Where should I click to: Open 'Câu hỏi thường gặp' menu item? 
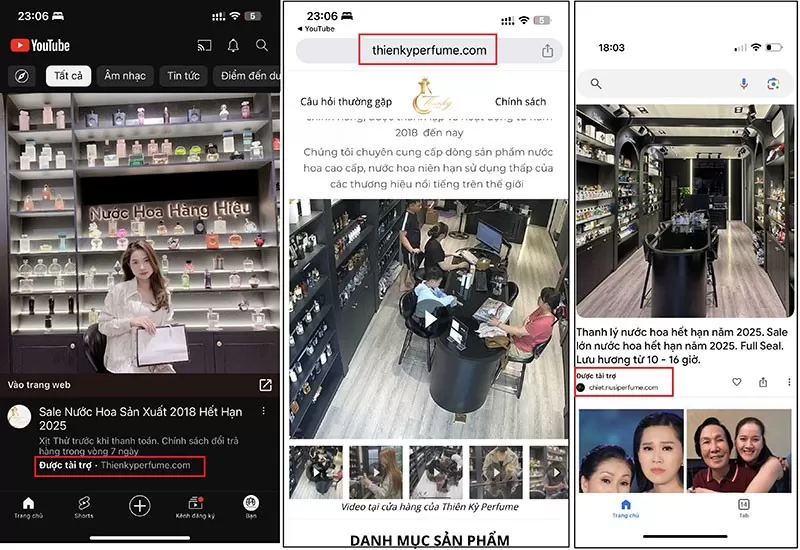pyautogui.click(x=346, y=102)
